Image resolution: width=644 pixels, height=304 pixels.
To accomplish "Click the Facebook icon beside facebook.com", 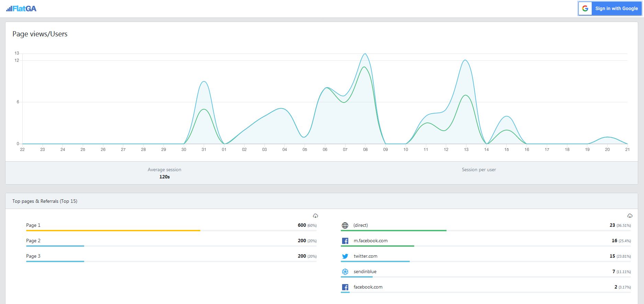I will click(x=345, y=287).
